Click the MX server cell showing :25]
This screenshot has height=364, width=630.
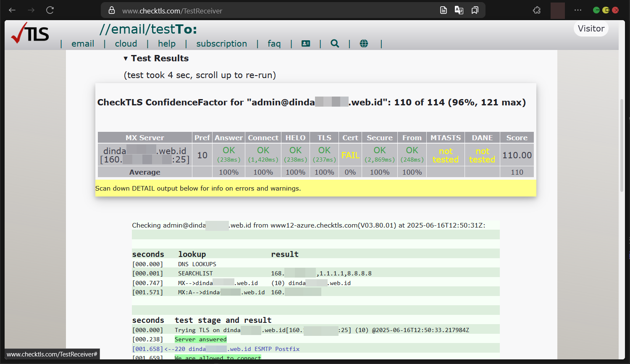click(x=145, y=155)
